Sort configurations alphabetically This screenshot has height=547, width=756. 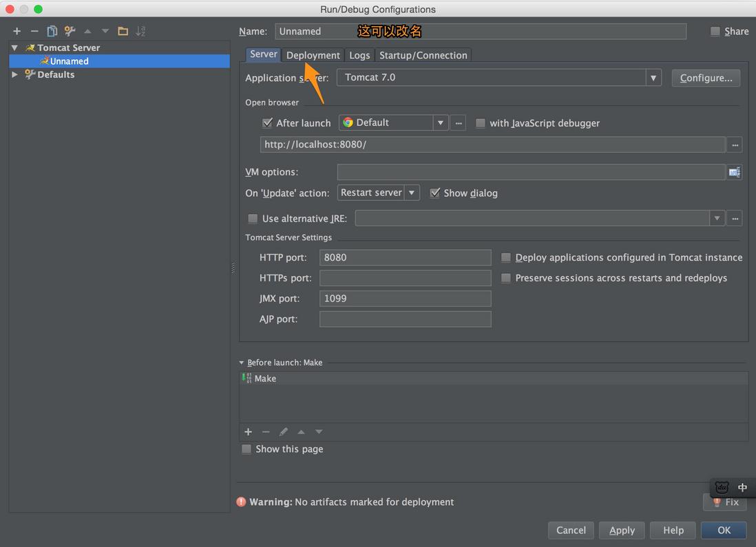(140, 32)
